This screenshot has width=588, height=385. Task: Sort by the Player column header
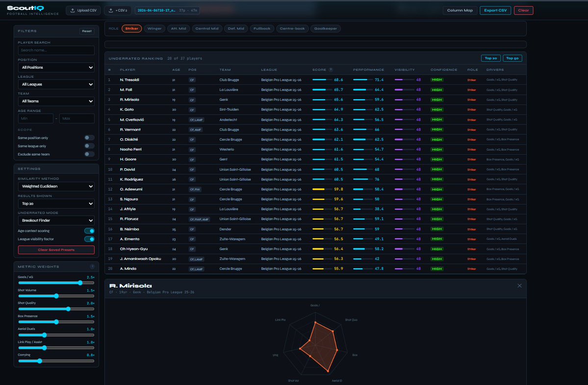click(x=128, y=70)
